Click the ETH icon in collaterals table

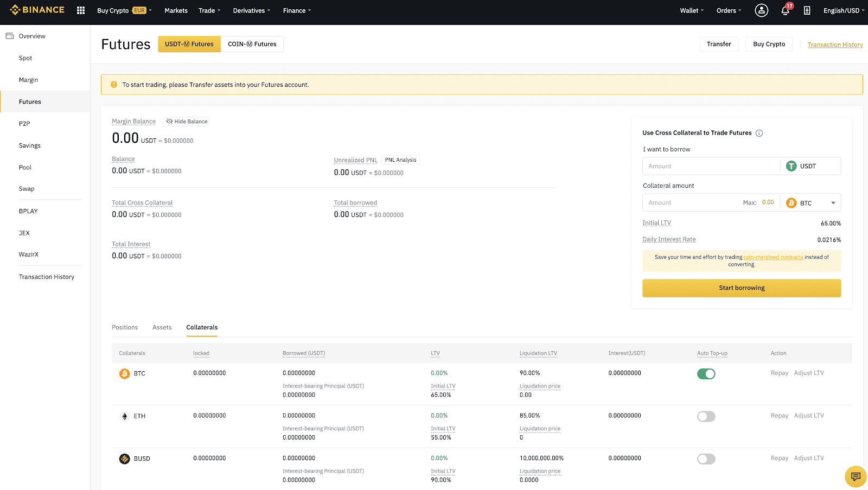125,416
